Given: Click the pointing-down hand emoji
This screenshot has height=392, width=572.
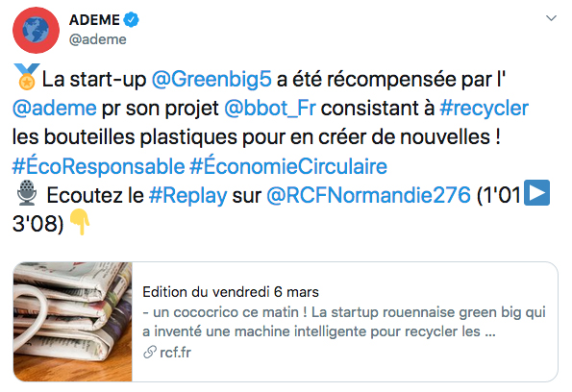Looking at the screenshot, I should click(80, 222).
